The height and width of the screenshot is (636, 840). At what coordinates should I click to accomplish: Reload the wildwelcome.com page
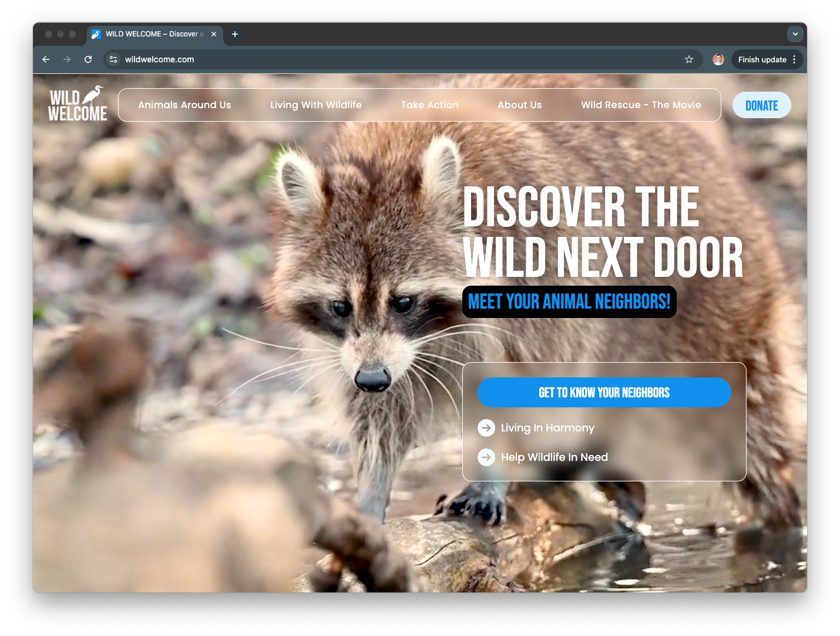point(88,59)
